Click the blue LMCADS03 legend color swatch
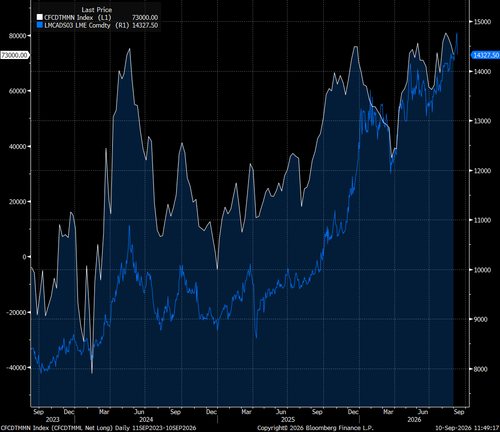 click(40, 25)
